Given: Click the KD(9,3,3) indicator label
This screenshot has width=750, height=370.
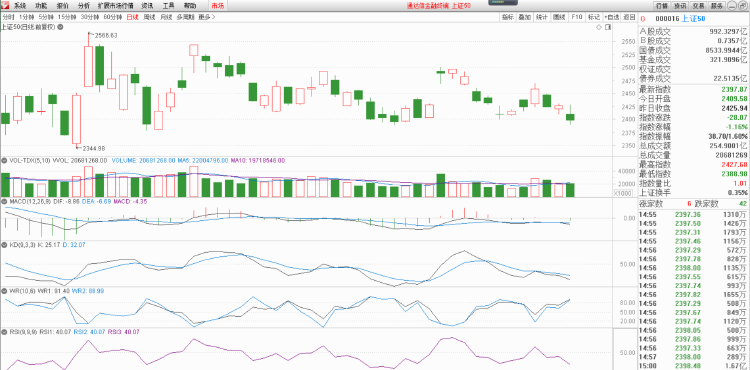Looking at the screenshot, I should 22,244.
